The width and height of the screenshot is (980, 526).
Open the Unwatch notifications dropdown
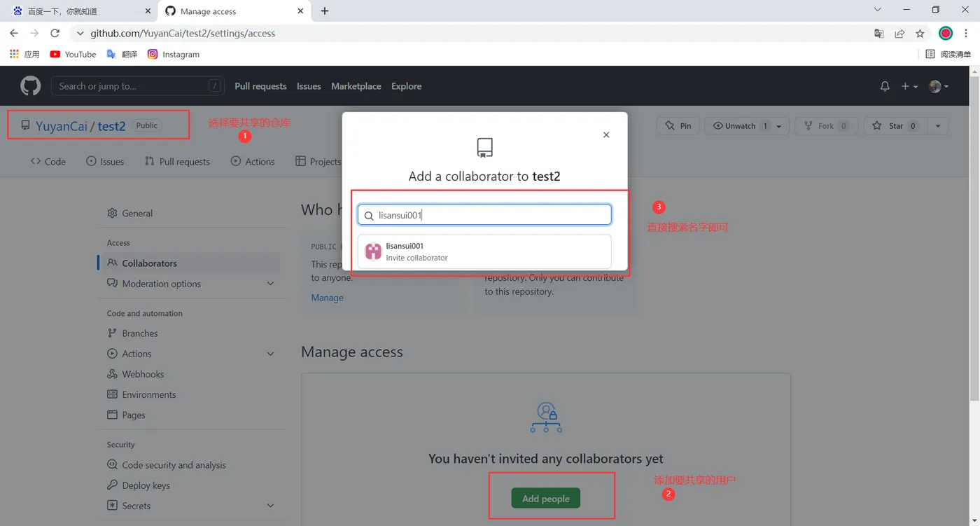pos(747,126)
